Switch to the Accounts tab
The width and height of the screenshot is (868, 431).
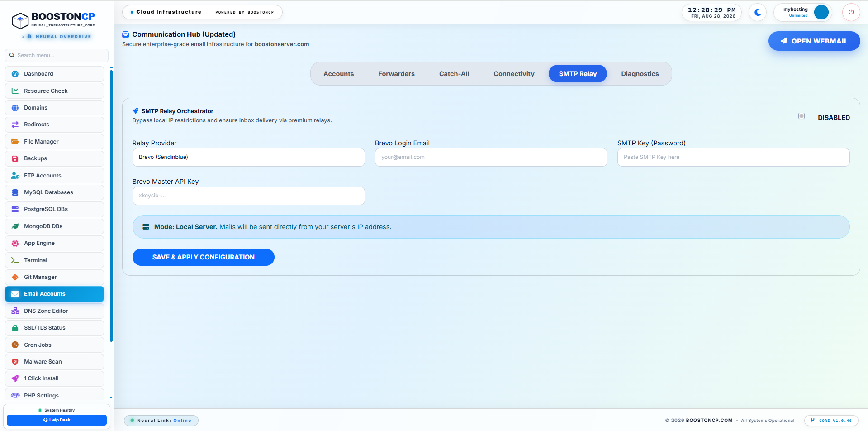point(338,74)
